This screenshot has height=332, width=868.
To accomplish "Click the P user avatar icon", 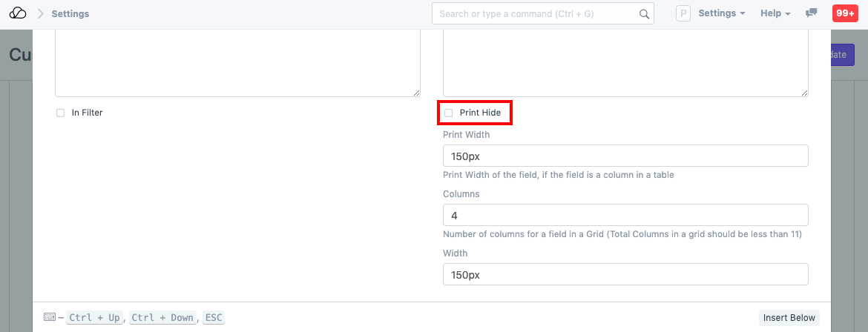I will [683, 13].
